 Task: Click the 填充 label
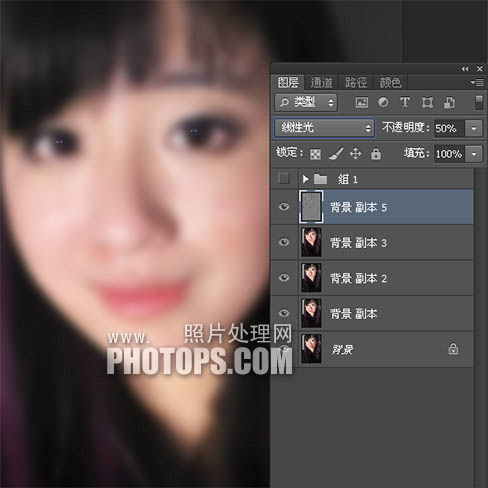click(416, 153)
